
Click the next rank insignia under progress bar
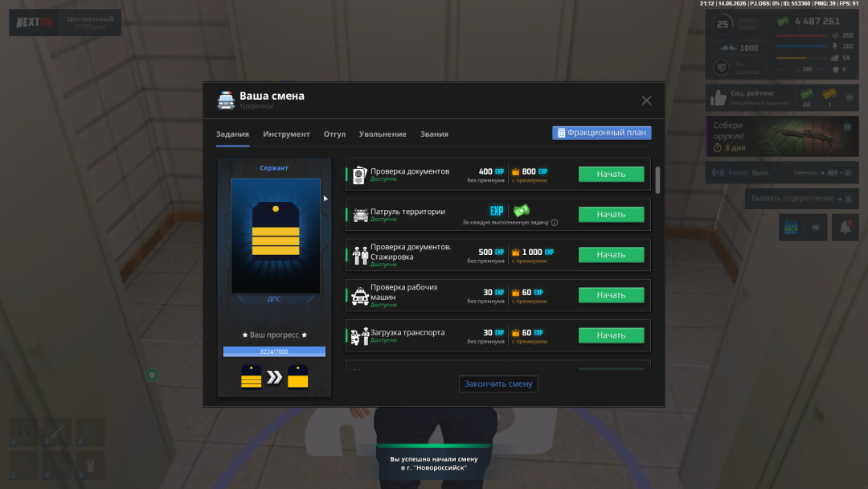pos(298,377)
